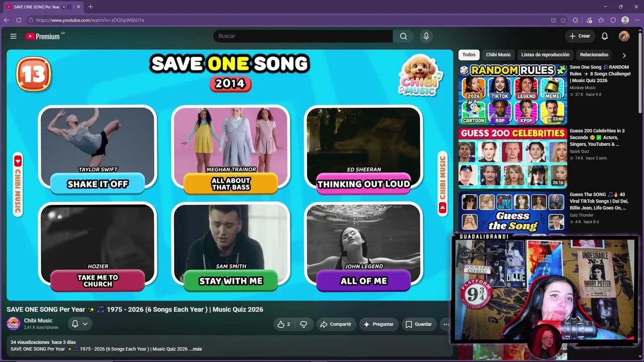The width and height of the screenshot is (644, 362).
Task: Click the Compartir share button
Action: click(x=336, y=324)
